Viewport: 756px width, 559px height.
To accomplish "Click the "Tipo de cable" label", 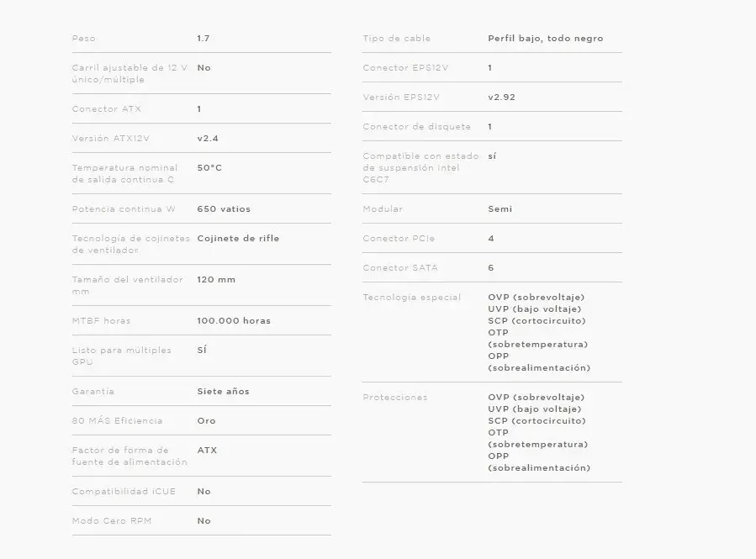I will (396, 39).
